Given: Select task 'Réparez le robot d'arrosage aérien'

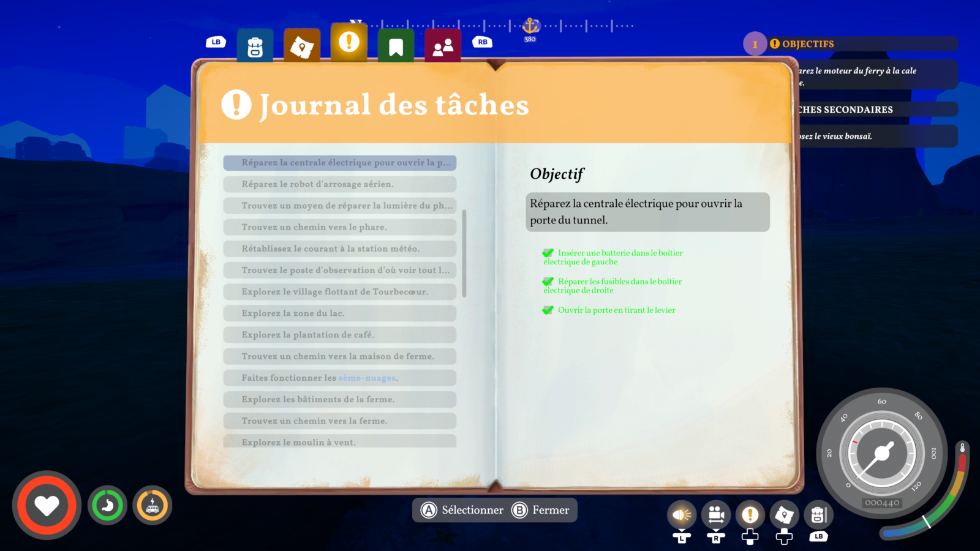Looking at the screenshot, I should tap(340, 184).
